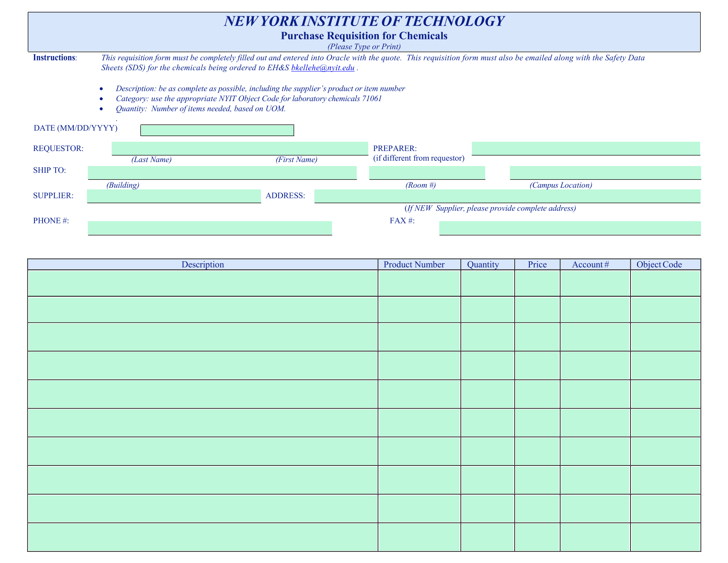Select the first row Quantity cell
Viewport: 728px width, 563px height.
tap(488, 283)
